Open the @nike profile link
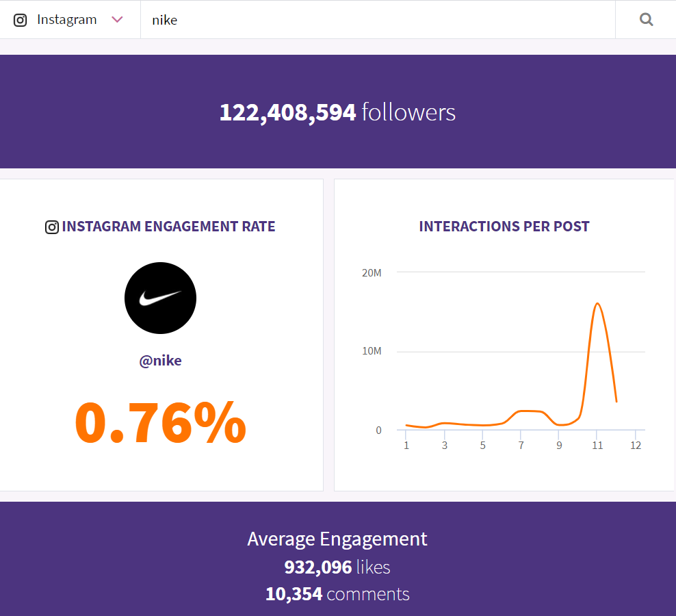The image size is (676, 616). (160, 360)
